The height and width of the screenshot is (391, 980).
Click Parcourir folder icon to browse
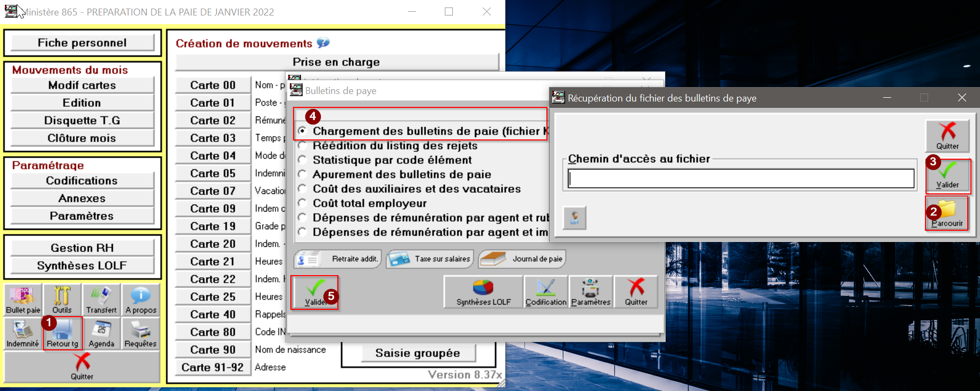(947, 213)
